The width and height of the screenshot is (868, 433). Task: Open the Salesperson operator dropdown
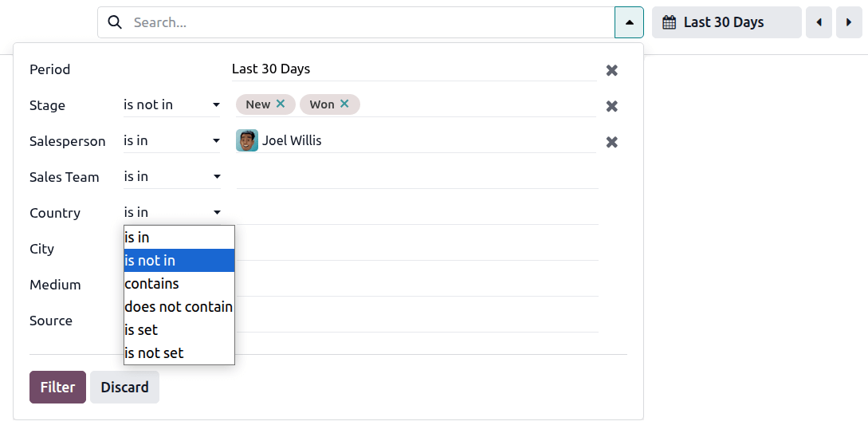click(x=171, y=140)
